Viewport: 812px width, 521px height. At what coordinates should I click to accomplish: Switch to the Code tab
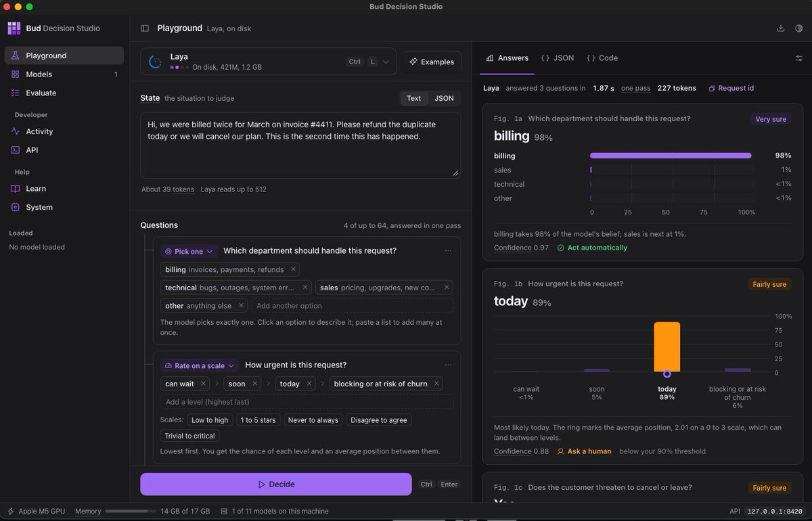602,58
